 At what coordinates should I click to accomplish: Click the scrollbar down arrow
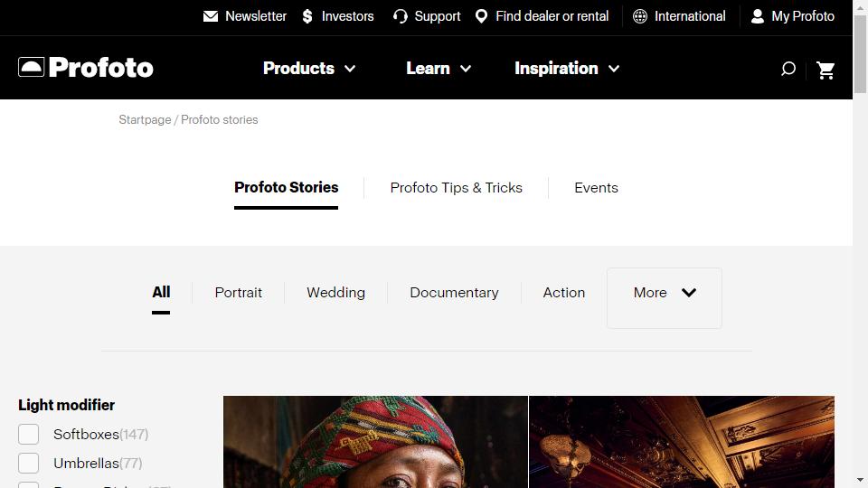860,480
